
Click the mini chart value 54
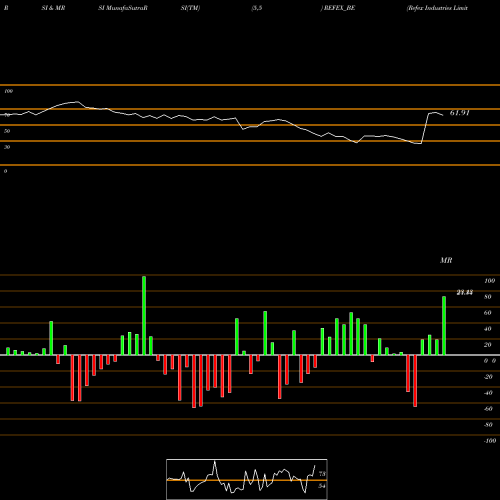(x=322, y=486)
